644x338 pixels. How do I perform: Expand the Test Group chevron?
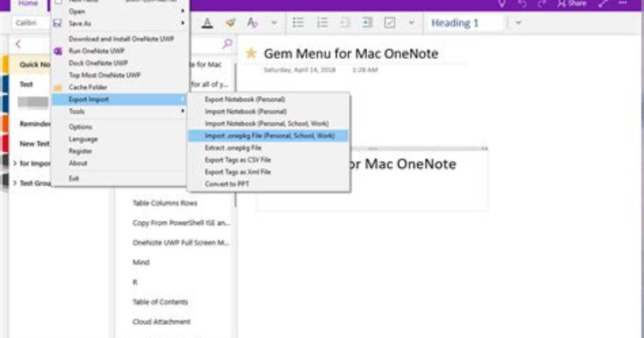coord(15,183)
